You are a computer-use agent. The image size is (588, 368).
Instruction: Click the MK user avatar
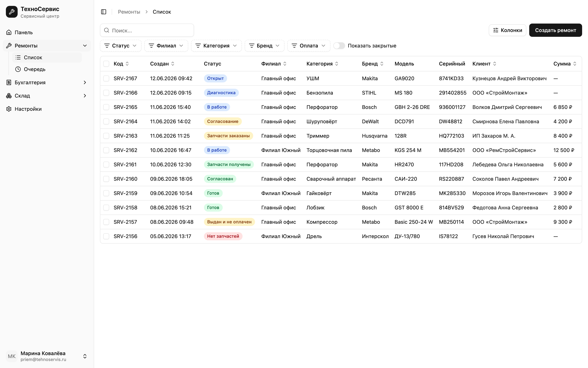coord(12,356)
